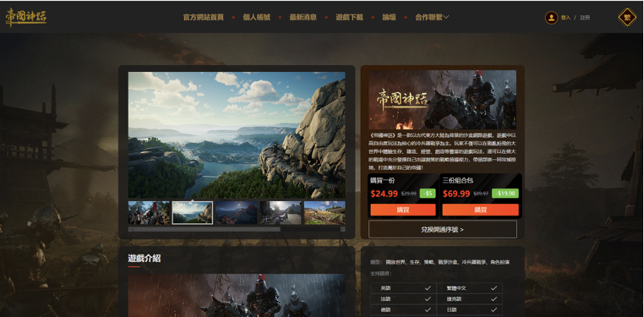Image resolution: width=644 pixels, height=317 pixels.
Task: Select the red fortress night thumbnail
Action: (x=237, y=213)
